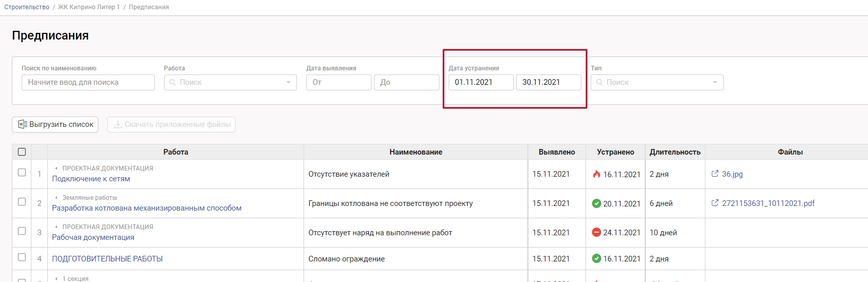The height and width of the screenshot is (282, 868).
Task: Toggle the select-all checkbox in table header
Action: (22, 152)
